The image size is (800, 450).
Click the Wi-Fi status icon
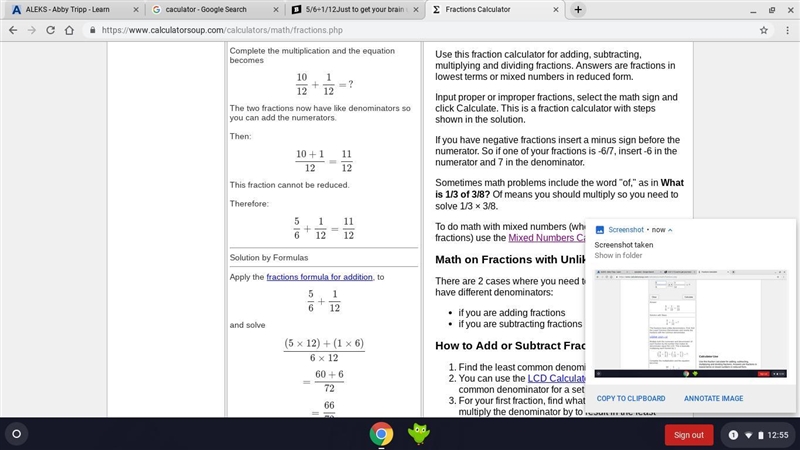[748, 435]
